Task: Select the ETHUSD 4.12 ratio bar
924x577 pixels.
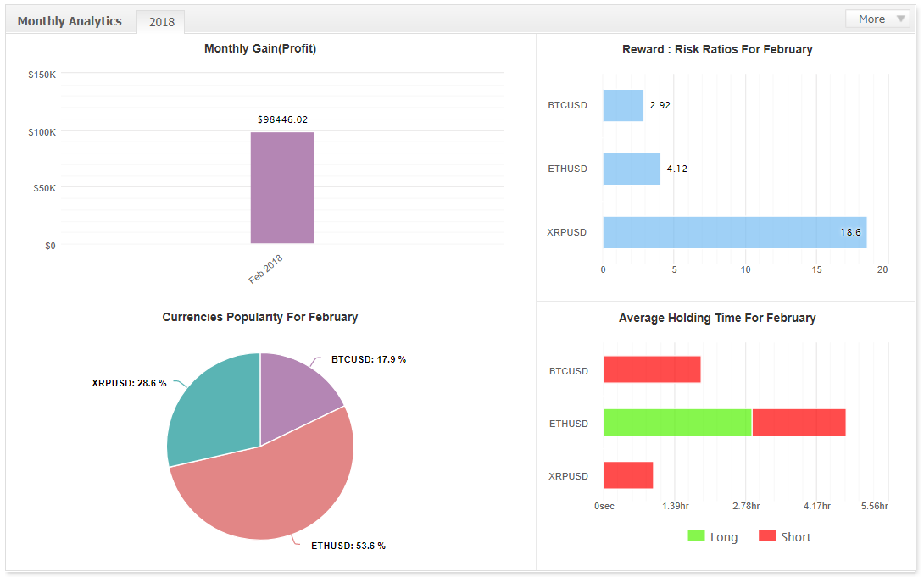Action: click(x=632, y=169)
